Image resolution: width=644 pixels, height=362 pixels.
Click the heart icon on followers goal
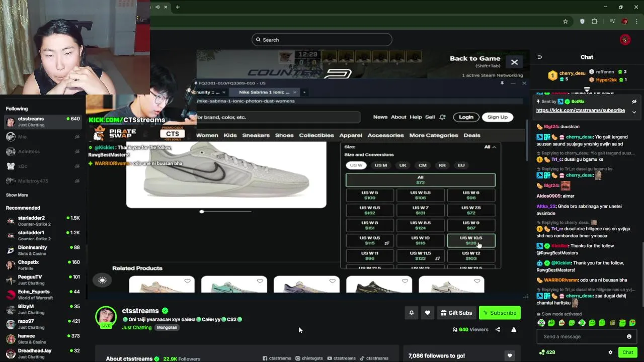click(x=510, y=355)
